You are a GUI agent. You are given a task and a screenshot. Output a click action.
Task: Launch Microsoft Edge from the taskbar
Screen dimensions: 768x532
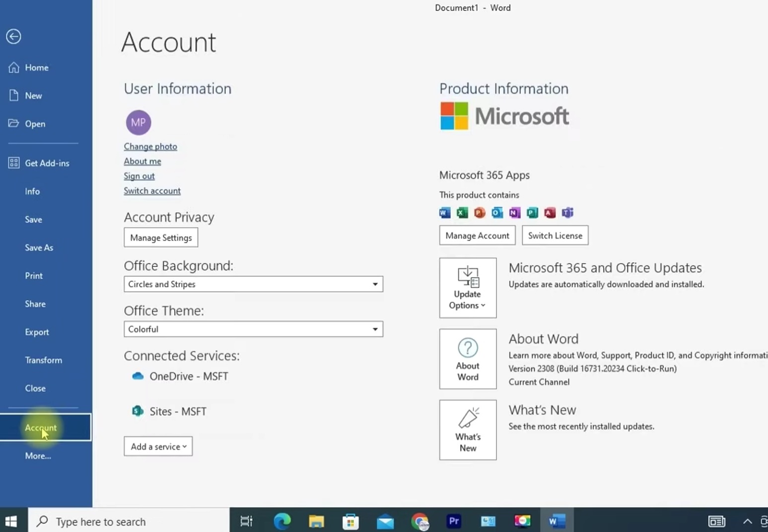pos(282,521)
